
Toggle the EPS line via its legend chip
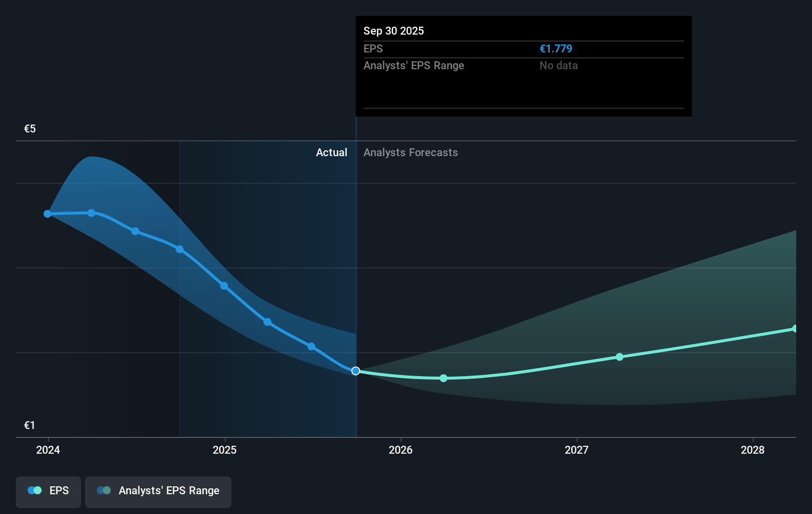[x=48, y=492]
